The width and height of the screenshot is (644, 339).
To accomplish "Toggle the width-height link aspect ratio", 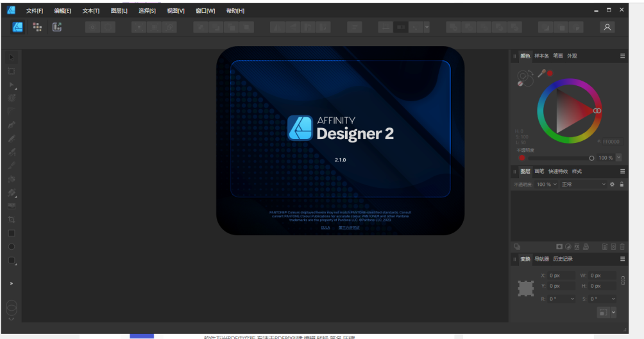I will point(623,280).
